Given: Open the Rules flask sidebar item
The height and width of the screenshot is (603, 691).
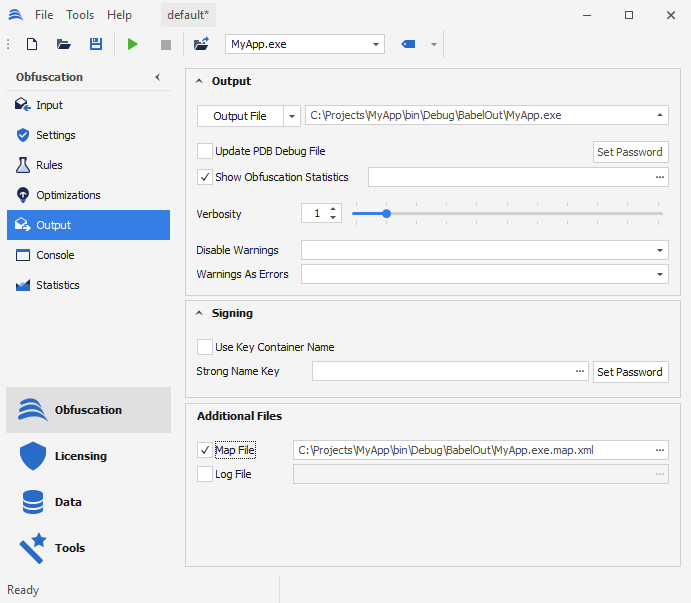Looking at the screenshot, I should point(49,165).
